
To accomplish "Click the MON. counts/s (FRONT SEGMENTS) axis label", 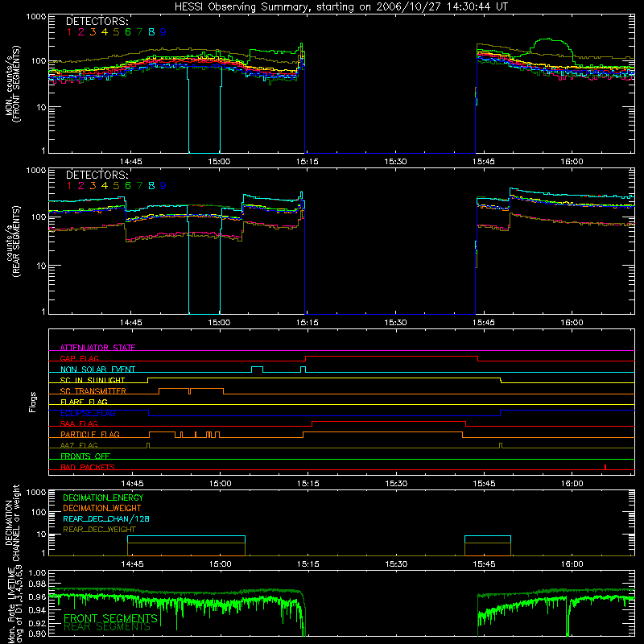I will coord(13,84).
